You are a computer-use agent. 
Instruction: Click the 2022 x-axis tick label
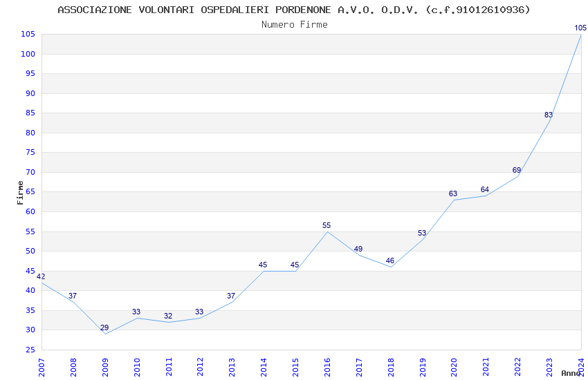coord(518,368)
